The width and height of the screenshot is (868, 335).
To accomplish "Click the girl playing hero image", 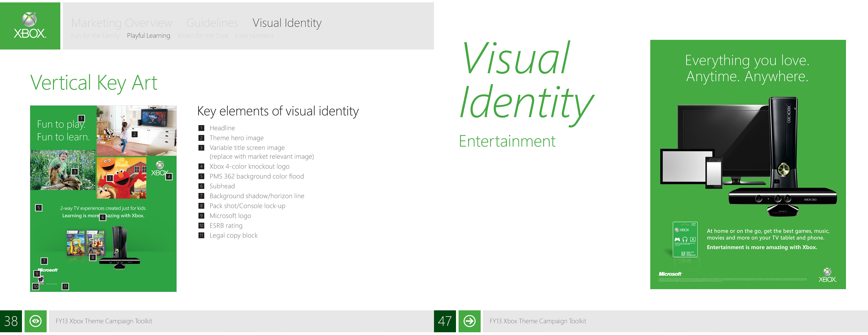I will tap(137, 130).
